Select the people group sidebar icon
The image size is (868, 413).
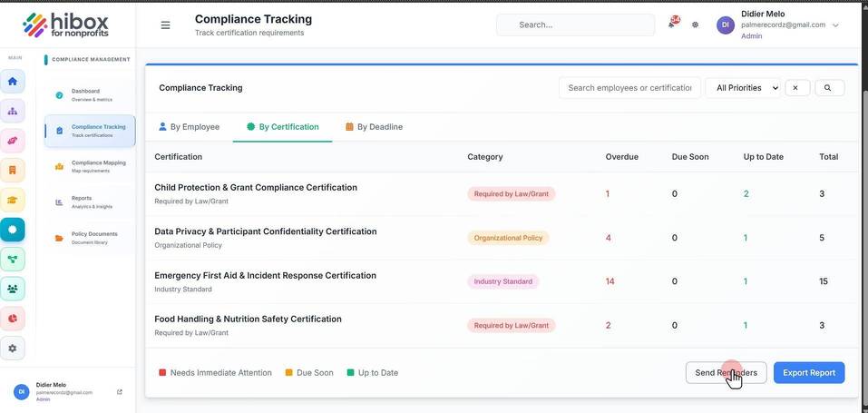tap(12, 289)
